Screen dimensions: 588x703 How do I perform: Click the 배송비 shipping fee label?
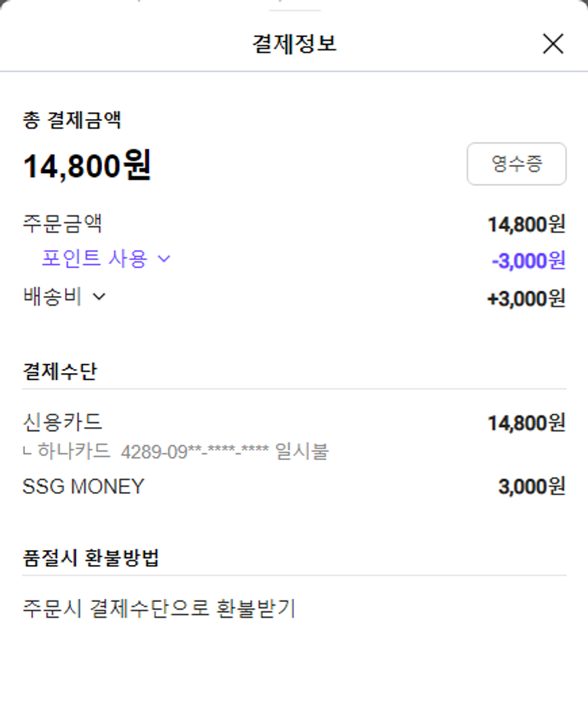53,296
